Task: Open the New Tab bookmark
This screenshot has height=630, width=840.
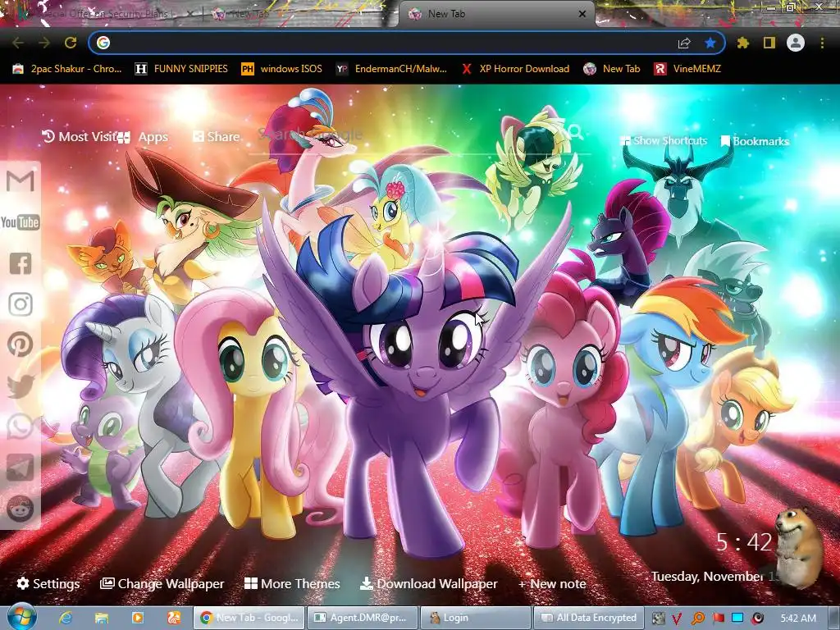Action: coord(612,69)
